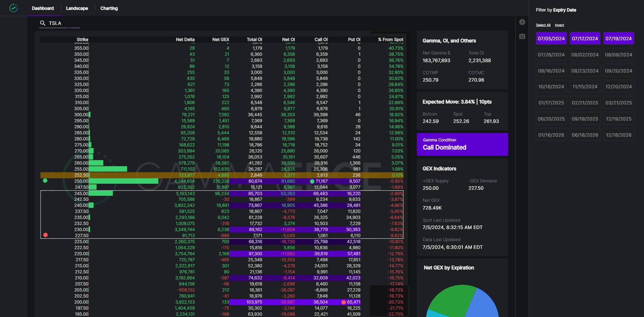Deselect the 07/12/2024 expiry date
Viewport: 644px width, 317px height.
[585, 39]
